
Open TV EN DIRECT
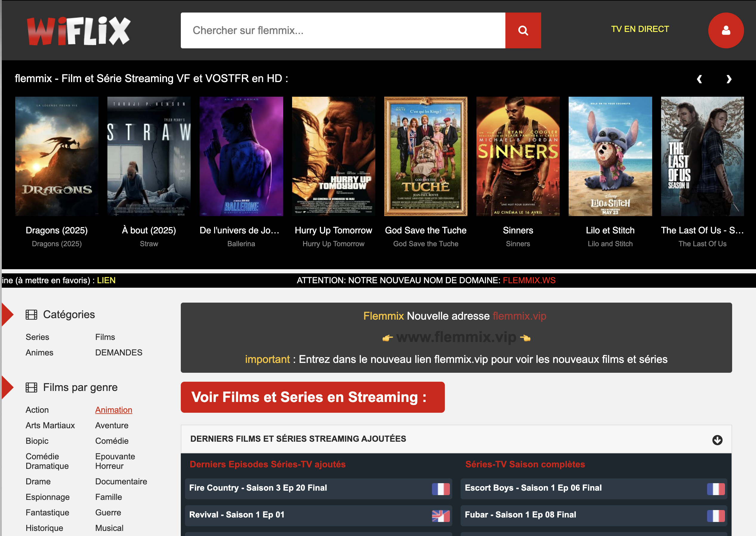[x=640, y=29]
